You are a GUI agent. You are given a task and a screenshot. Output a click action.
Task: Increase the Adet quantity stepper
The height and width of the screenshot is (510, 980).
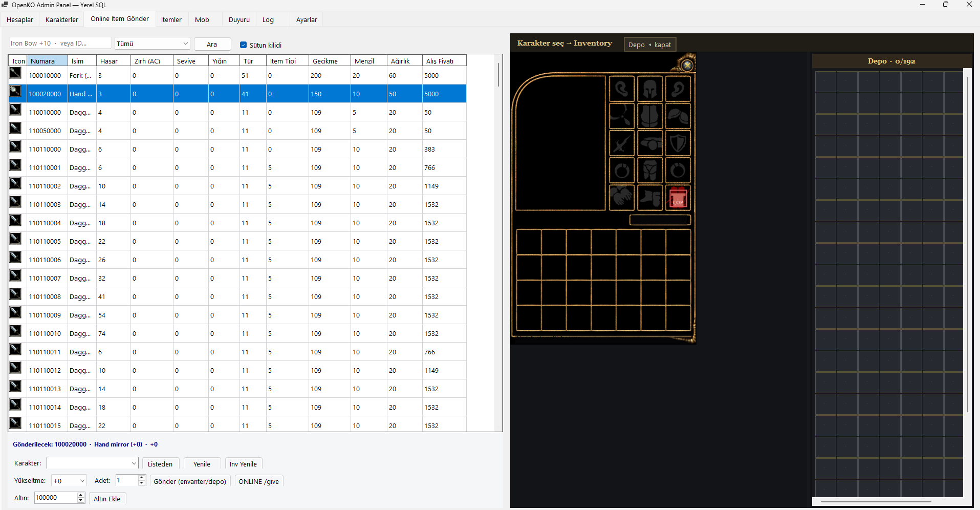(142, 478)
